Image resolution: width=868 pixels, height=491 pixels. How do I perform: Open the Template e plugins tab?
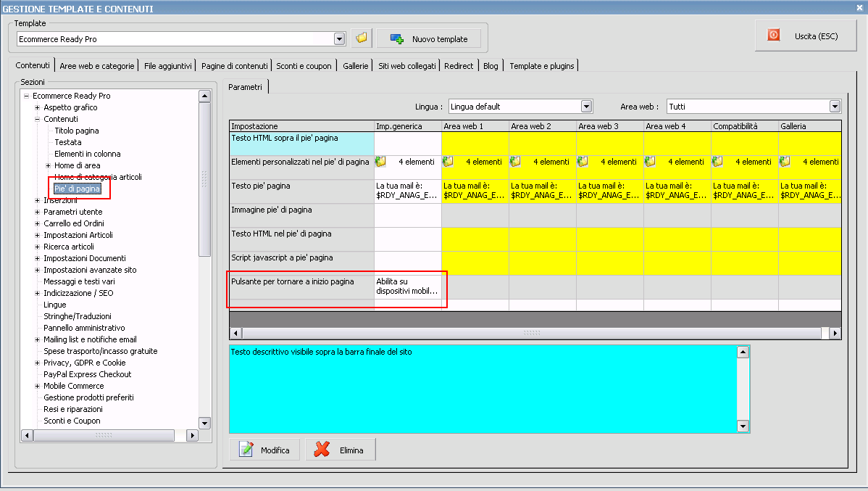point(542,66)
